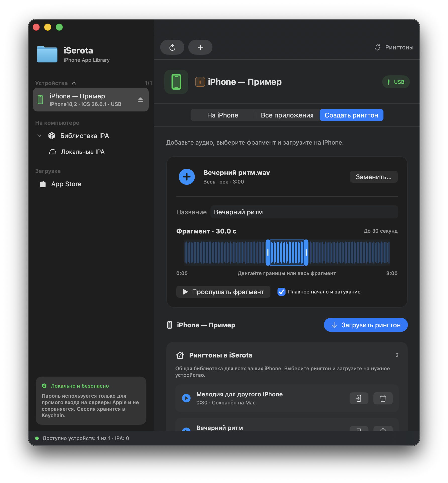
Task: Click the 3:00 waveform end time
Action: tap(392, 273)
